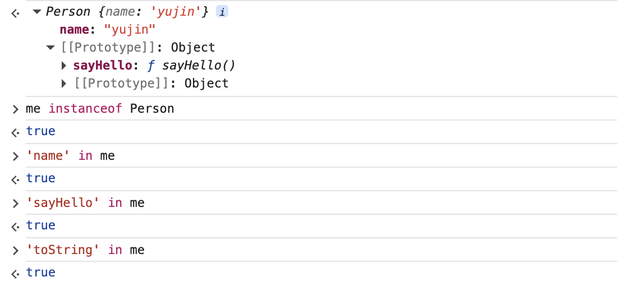Image resolution: width=644 pixels, height=286 pixels.
Task: Click the sayHello property name
Action: pyautogui.click(x=102, y=66)
